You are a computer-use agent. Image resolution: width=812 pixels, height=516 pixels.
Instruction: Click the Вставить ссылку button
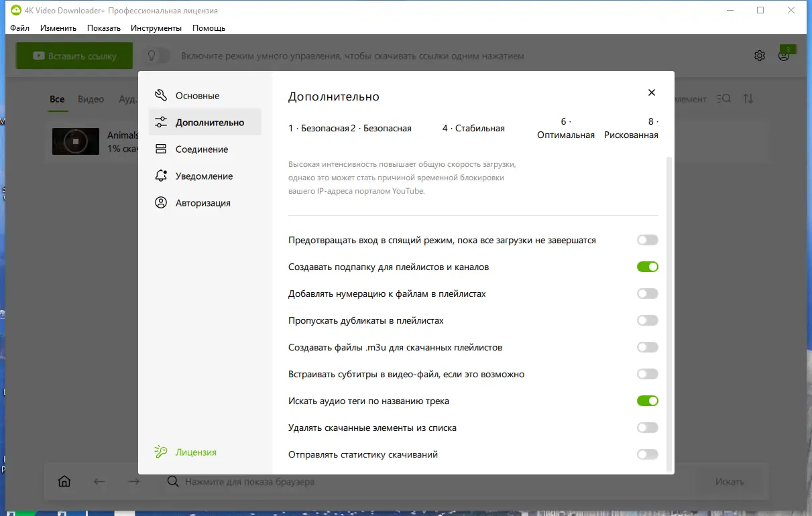tap(74, 56)
